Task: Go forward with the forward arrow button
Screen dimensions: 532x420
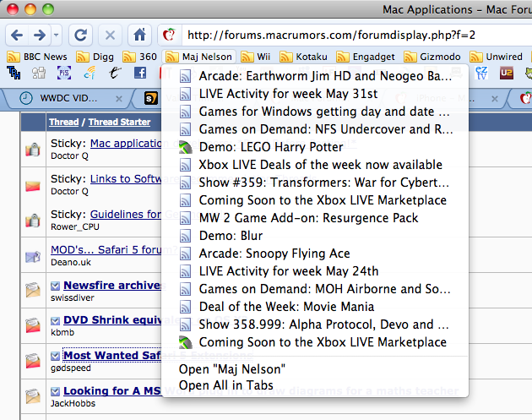Action: [x=40, y=35]
